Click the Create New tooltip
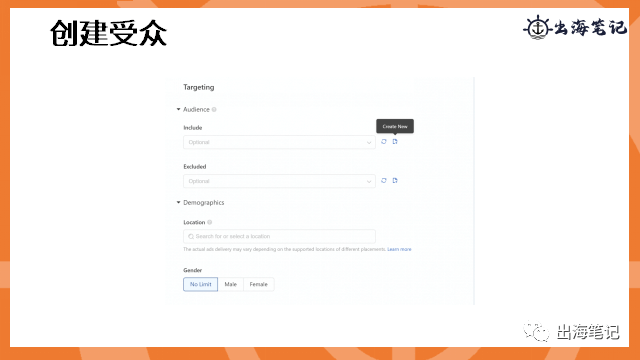The width and height of the screenshot is (640, 360). point(395,126)
